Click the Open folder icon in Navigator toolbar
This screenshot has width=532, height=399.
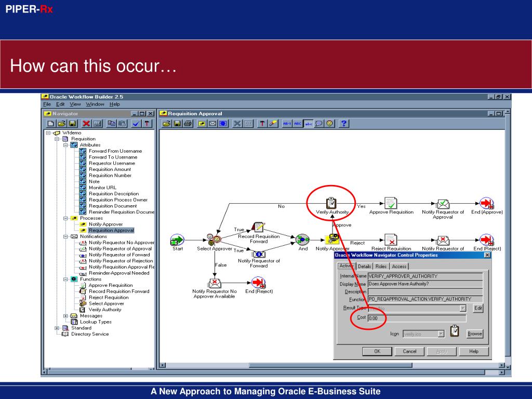point(62,124)
